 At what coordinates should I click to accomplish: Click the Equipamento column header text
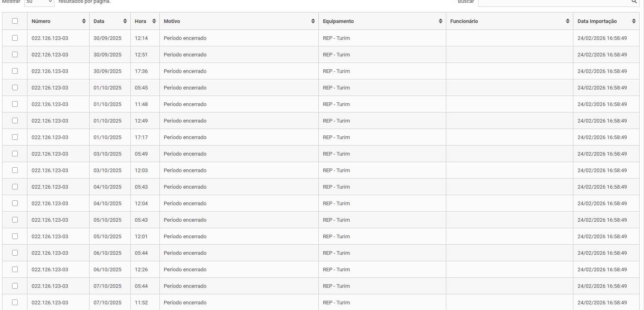338,21
